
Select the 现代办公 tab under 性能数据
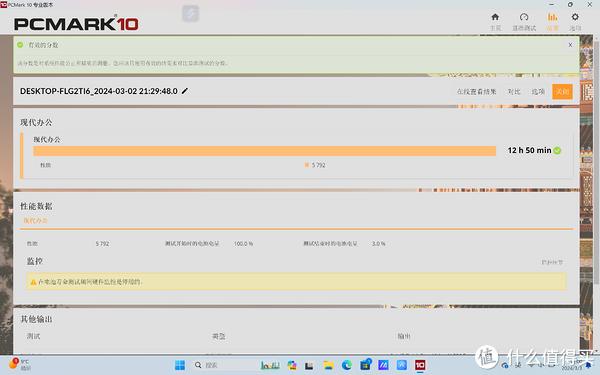[36, 220]
